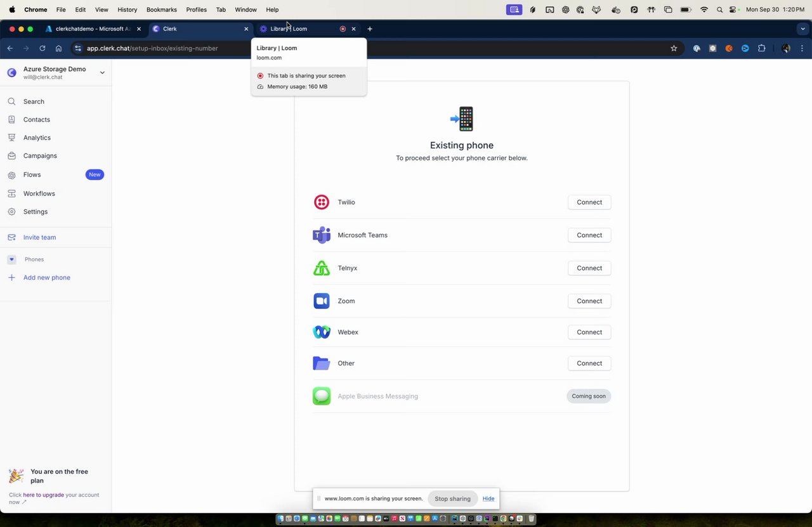Click the Zoom logo icon
Viewport: 812px width, 527px height.
click(x=322, y=301)
